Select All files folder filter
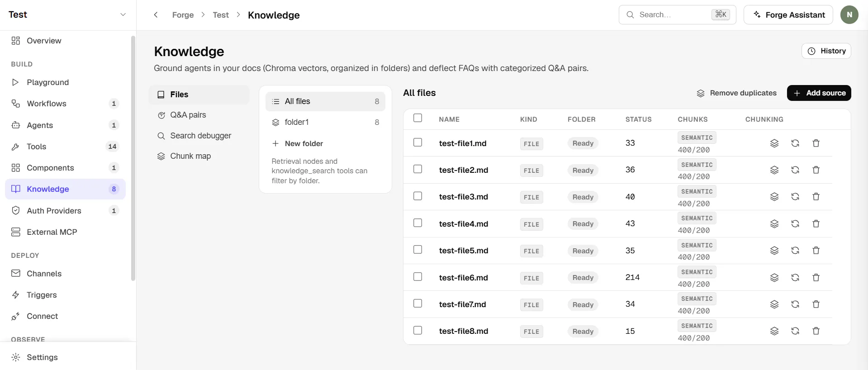The width and height of the screenshot is (868, 370). click(325, 101)
